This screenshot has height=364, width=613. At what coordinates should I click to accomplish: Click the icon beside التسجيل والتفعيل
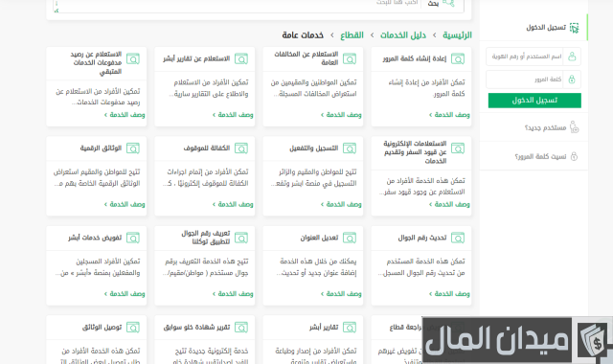click(x=350, y=148)
